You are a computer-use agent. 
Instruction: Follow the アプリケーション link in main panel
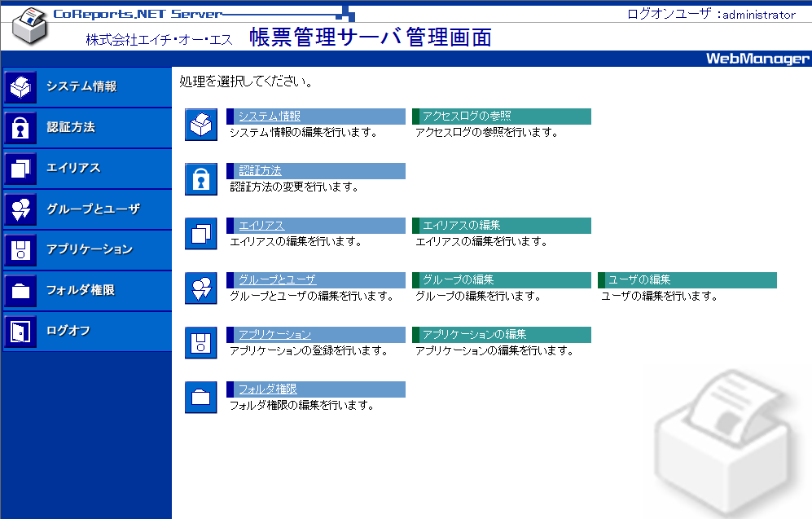(274, 335)
